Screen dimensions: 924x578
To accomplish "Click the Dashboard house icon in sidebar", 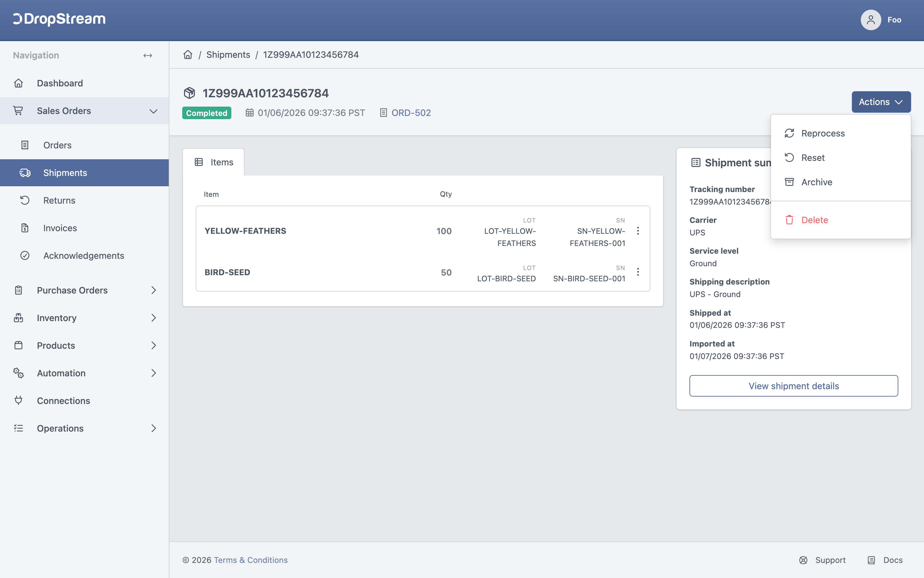I will click(18, 83).
